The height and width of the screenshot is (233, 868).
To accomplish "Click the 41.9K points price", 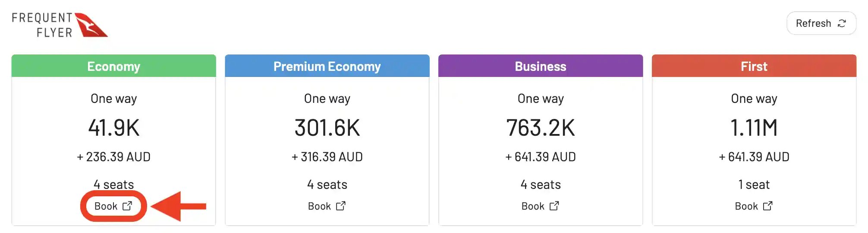I will [114, 128].
